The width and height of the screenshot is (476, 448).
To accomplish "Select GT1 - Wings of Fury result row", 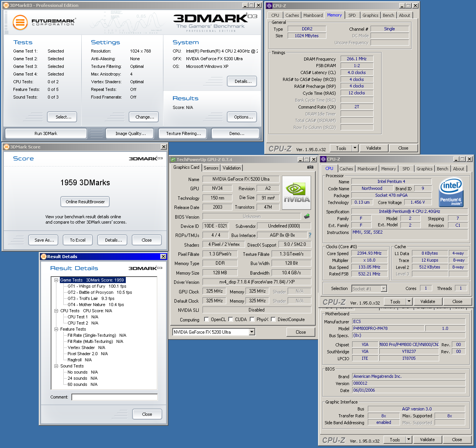I will [x=97, y=286].
